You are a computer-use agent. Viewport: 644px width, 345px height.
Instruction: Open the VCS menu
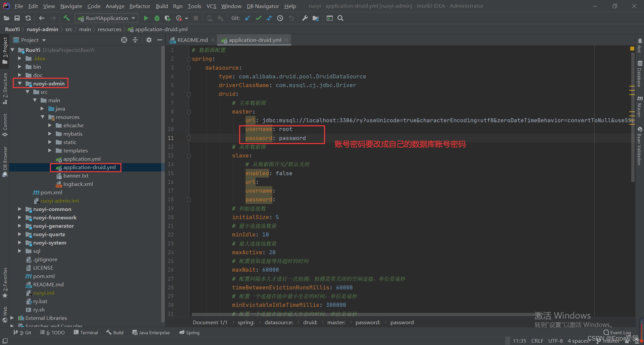tap(211, 6)
